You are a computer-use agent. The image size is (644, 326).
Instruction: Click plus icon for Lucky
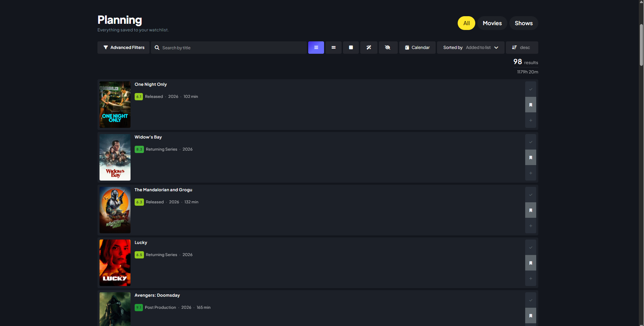click(531, 278)
